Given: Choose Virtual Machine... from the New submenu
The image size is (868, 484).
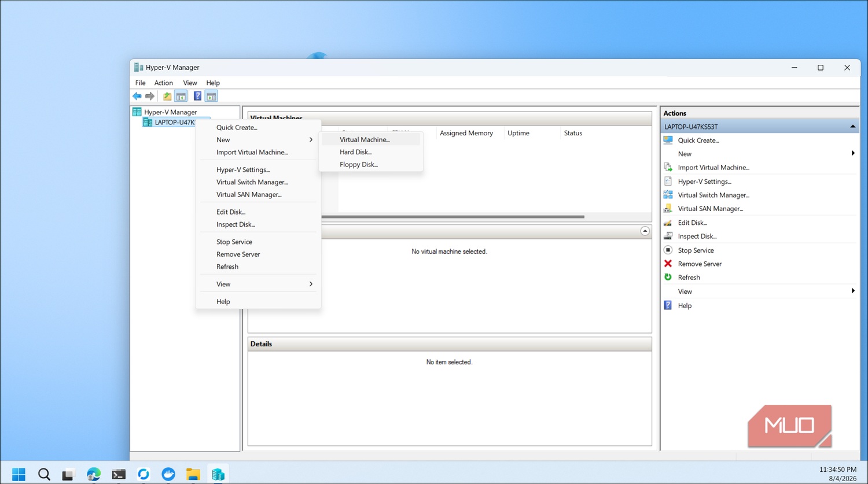Looking at the screenshot, I should click(x=371, y=139).
